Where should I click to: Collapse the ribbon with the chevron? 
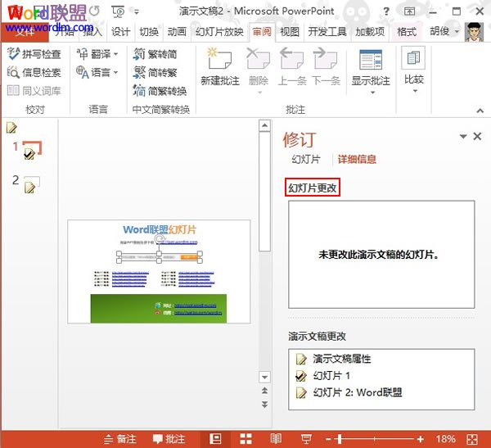(x=480, y=111)
